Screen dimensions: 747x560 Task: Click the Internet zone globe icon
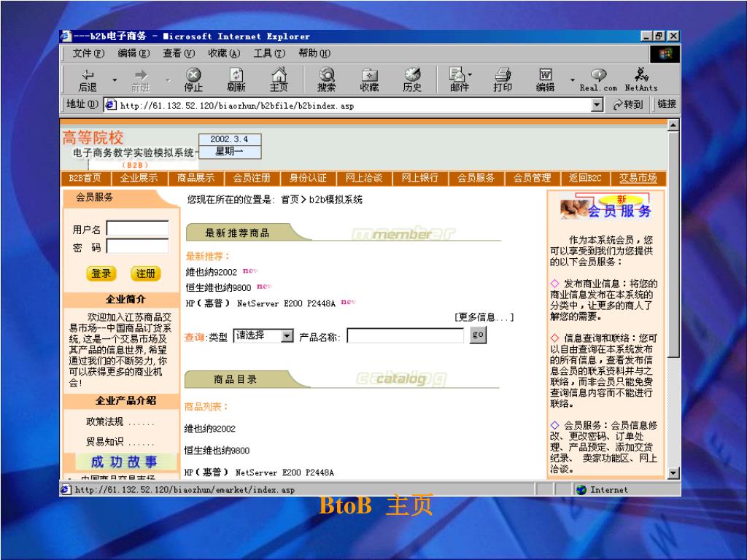(x=581, y=489)
